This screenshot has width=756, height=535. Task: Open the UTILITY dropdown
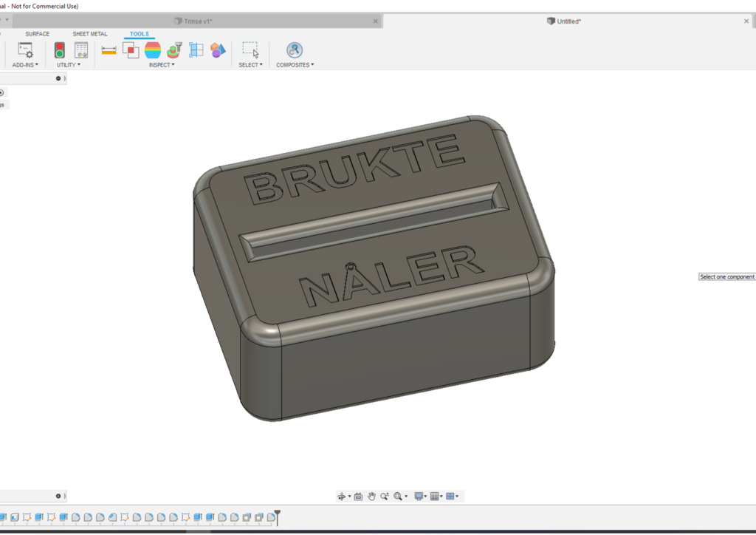pyautogui.click(x=67, y=64)
